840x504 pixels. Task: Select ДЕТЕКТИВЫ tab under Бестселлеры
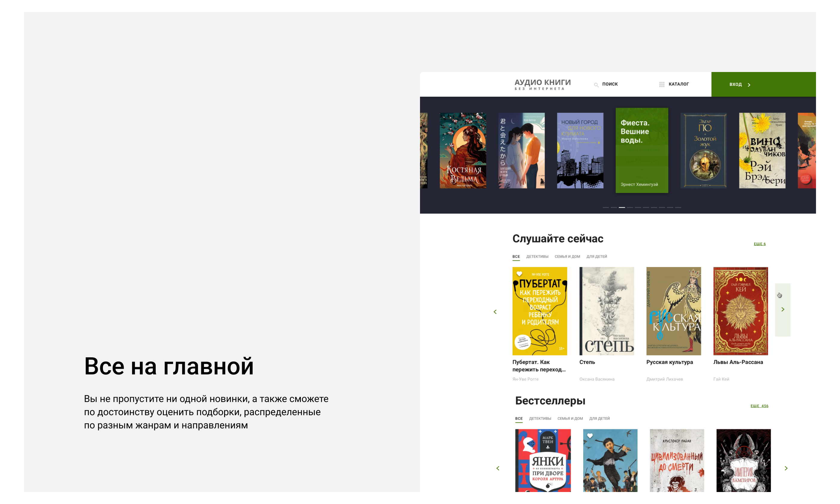click(x=540, y=418)
